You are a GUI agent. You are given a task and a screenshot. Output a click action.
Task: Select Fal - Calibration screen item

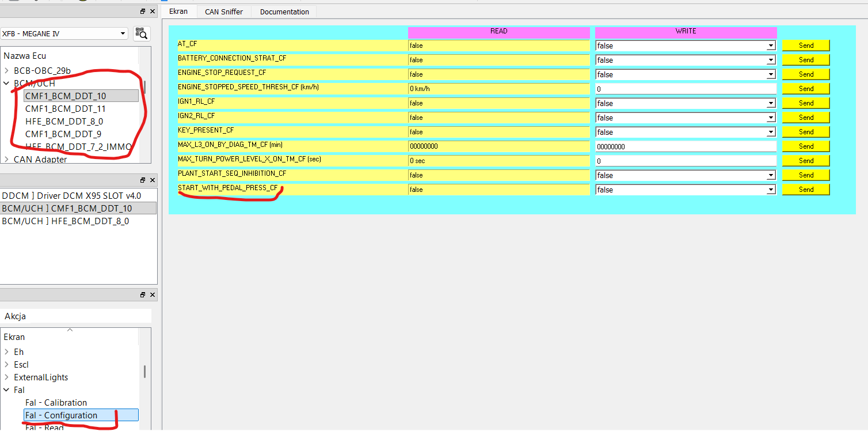pyautogui.click(x=56, y=403)
